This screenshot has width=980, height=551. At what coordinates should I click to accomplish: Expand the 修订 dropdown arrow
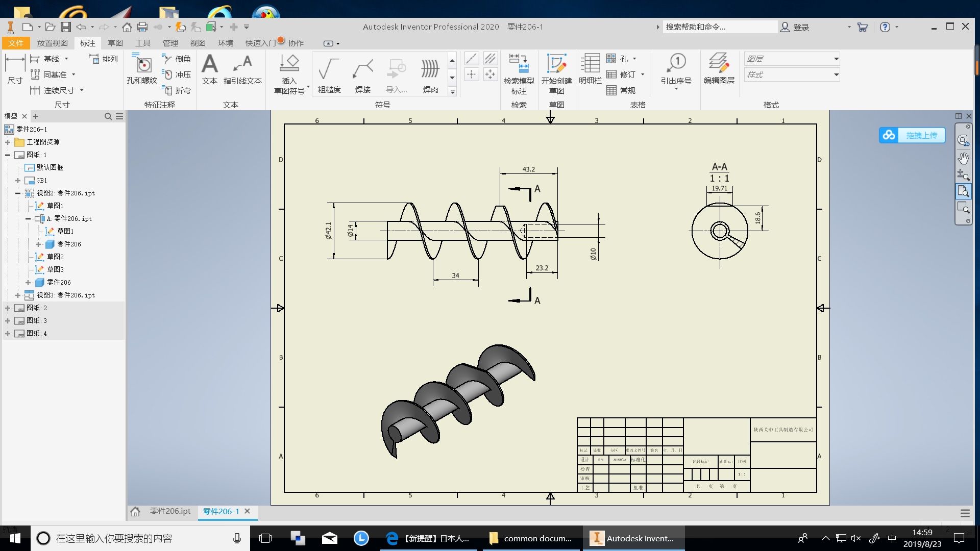click(643, 74)
